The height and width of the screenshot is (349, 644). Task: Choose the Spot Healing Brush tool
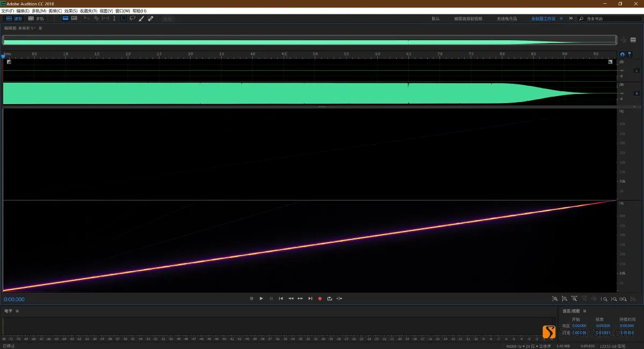(150, 18)
